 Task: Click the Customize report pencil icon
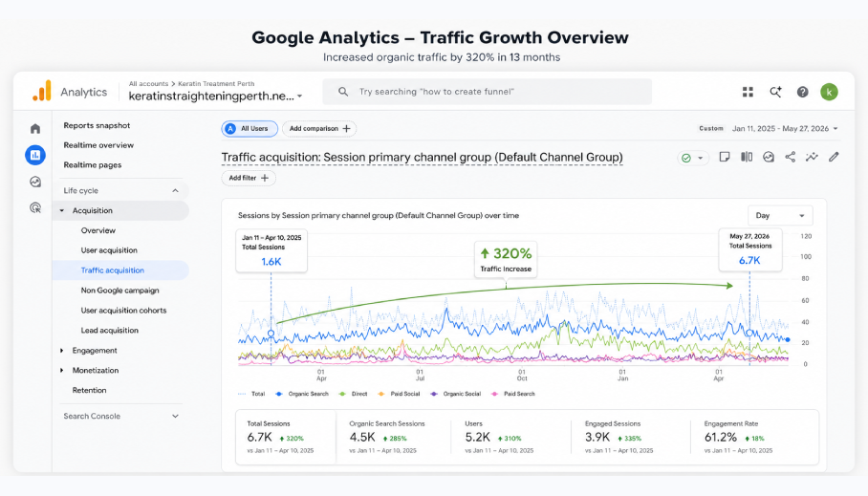[834, 157]
